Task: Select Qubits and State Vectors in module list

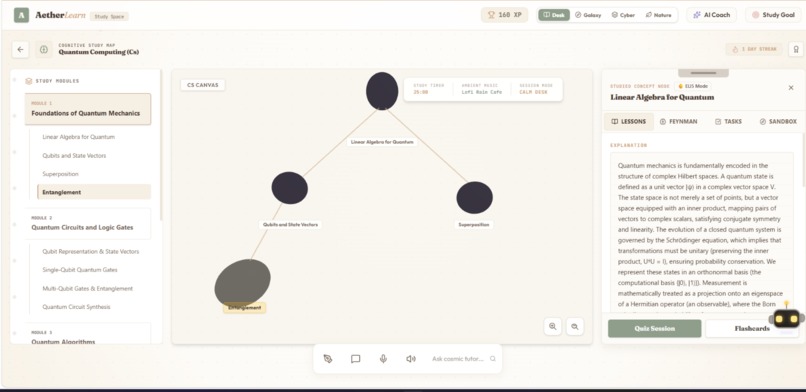Action: point(94,156)
